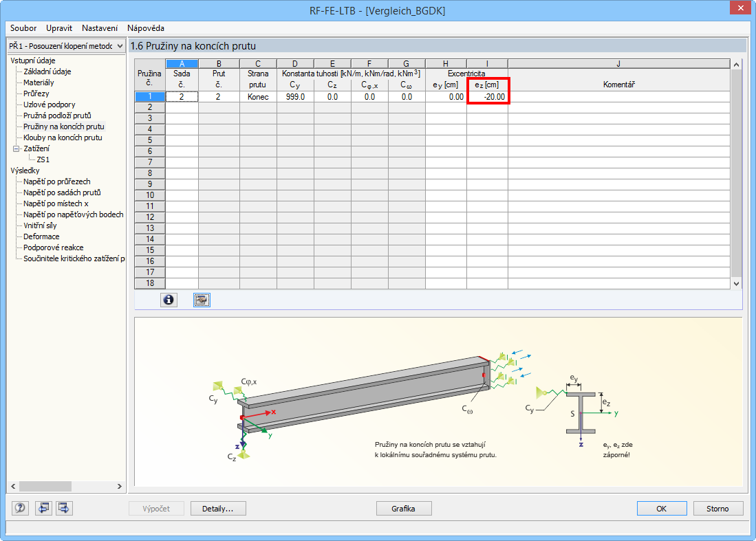Image resolution: width=756 pixels, height=541 pixels.
Task: Select column header A
Action: [182, 64]
